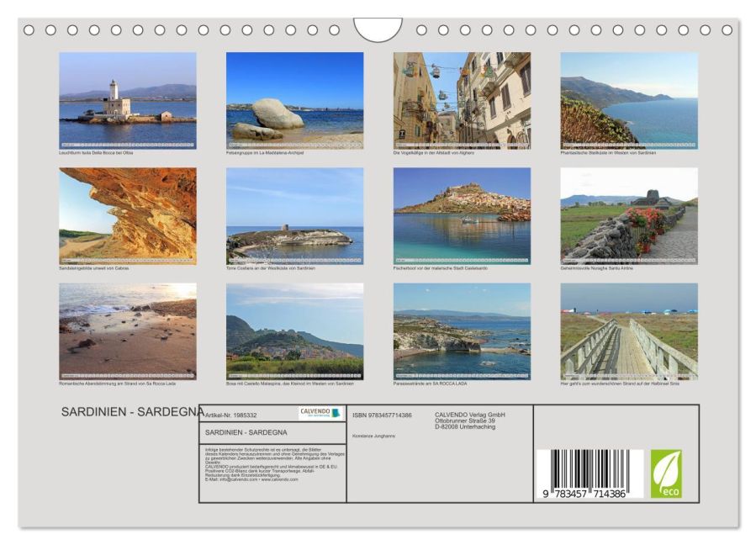Click the Sa Rocca Lada sunset beach photo
The image size is (756, 545).
pyautogui.click(x=128, y=332)
